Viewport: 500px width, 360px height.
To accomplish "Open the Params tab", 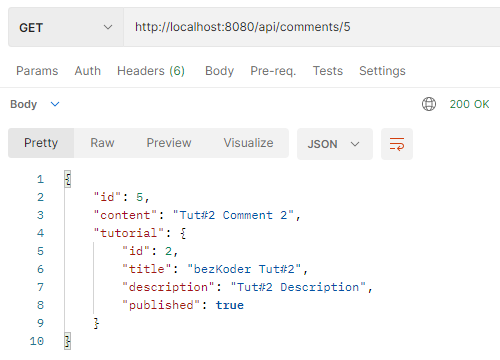I will (37, 71).
